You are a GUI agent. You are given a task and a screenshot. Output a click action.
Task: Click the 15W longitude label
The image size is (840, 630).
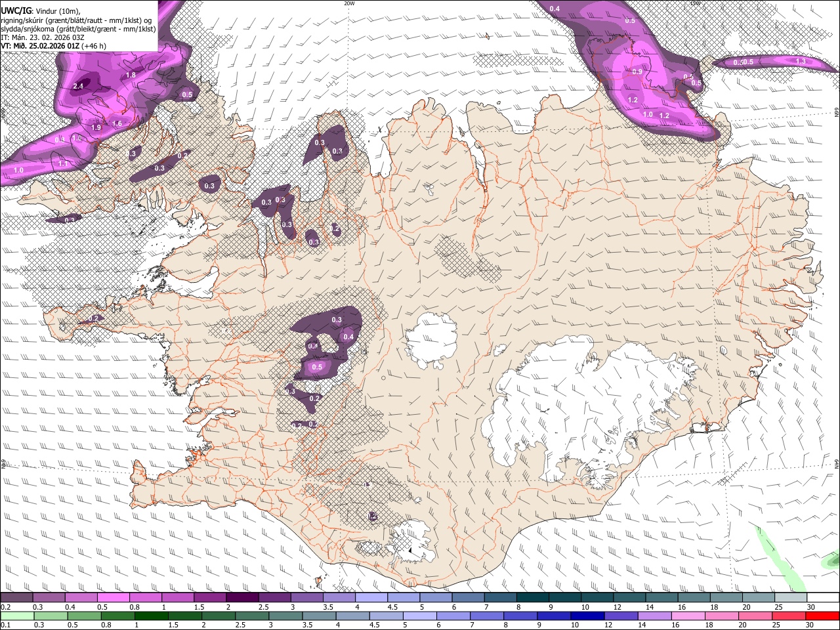click(695, 3)
